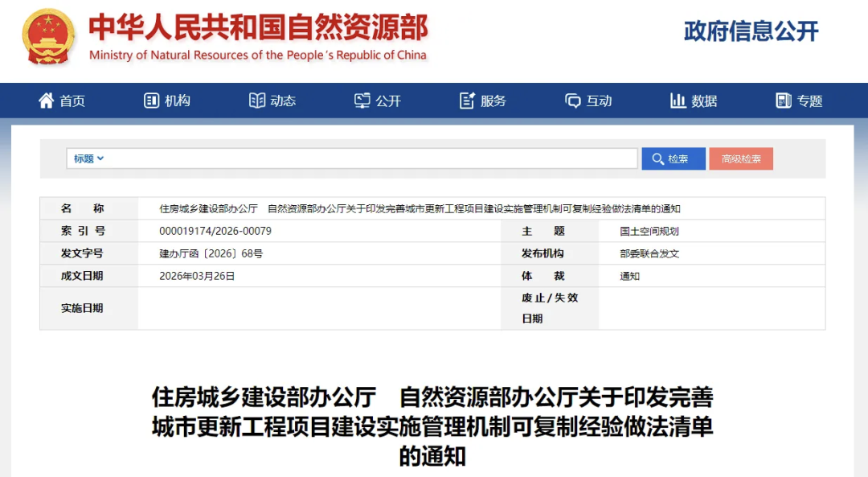Viewport: 868px width, 477px height.
Task: Open the 标题 search type dropdown
Action: pyautogui.click(x=88, y=158)
